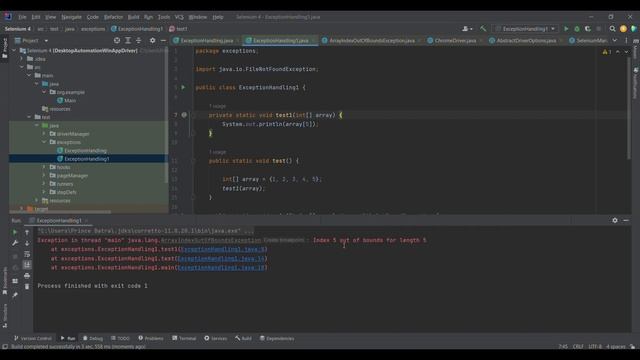This screenshot has height=360, width=640.
Task: Pin the Run tab with the pin icon
Action: click(x=15, y=294)
